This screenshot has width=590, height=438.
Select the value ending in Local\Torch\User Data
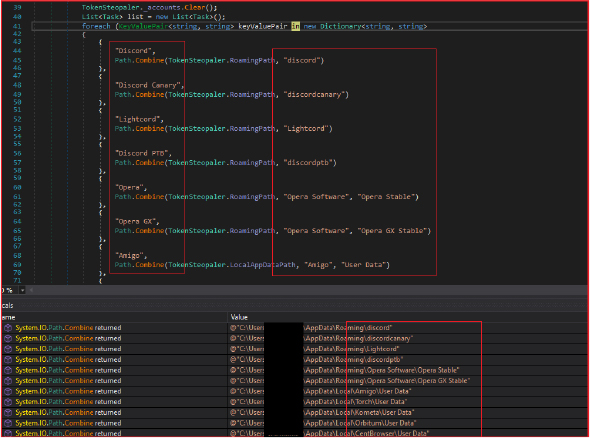319,402
